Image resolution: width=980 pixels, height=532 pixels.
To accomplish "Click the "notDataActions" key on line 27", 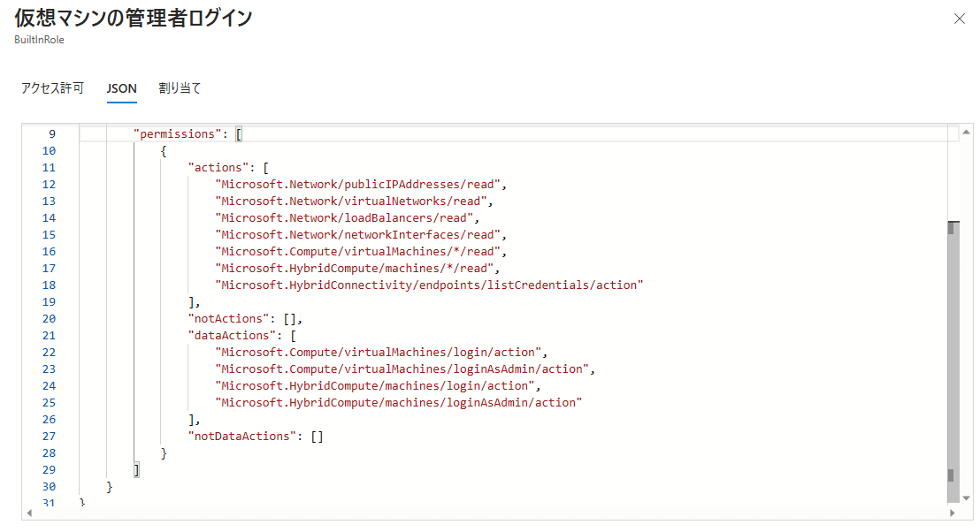I will (x=241, y=437).
